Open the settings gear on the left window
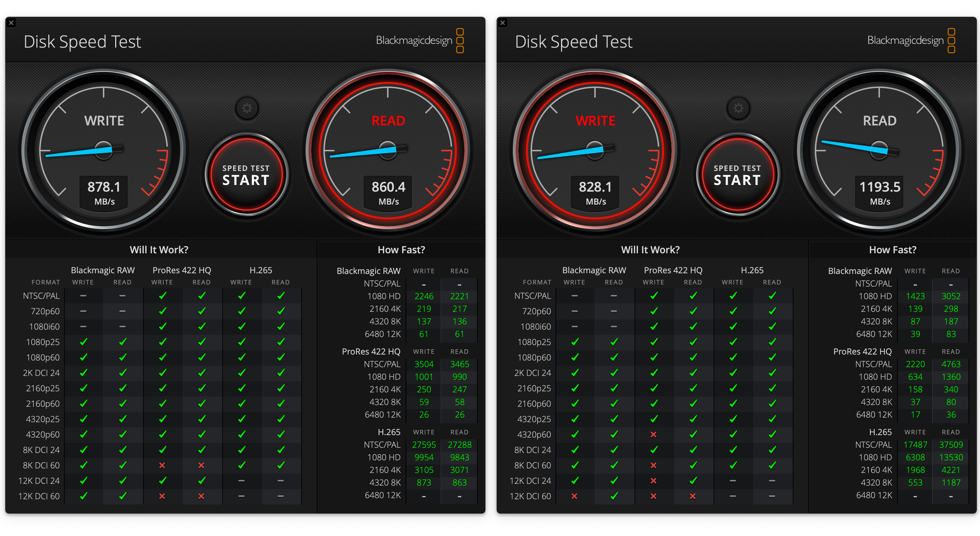 [x=247, y=109]
